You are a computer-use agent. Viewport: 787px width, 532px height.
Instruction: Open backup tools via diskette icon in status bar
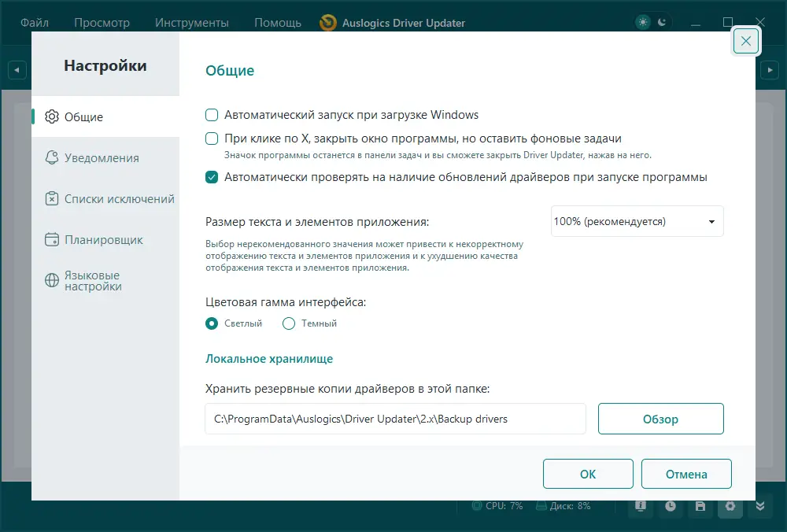pyautogui.click(x=700, y=507)
